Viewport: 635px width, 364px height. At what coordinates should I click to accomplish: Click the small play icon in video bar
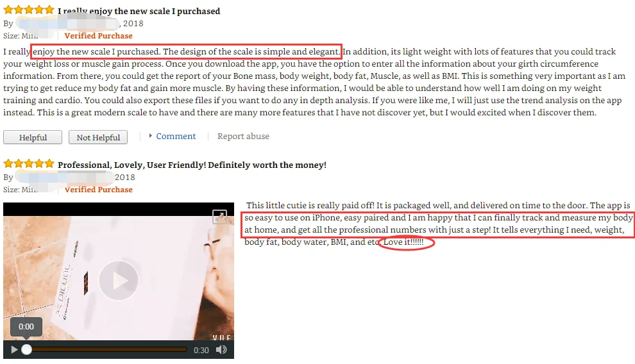click(14, 350)
